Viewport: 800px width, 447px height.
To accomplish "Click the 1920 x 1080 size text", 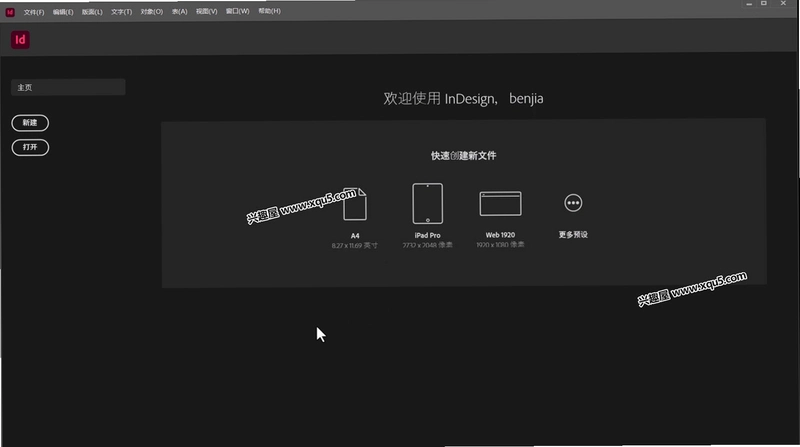I will click(x=500, y=245).
